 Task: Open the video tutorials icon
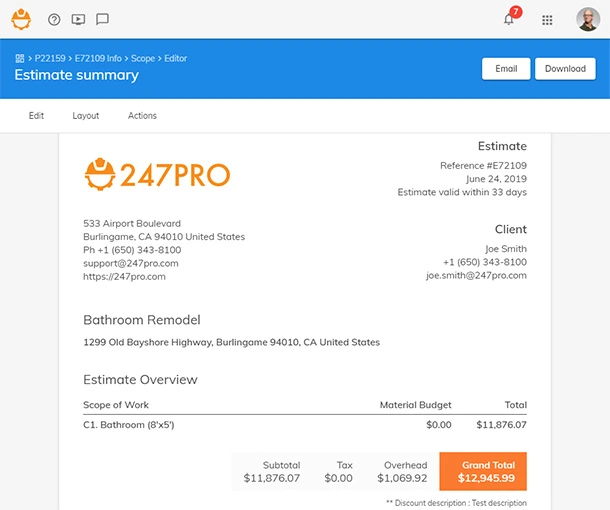78,19
